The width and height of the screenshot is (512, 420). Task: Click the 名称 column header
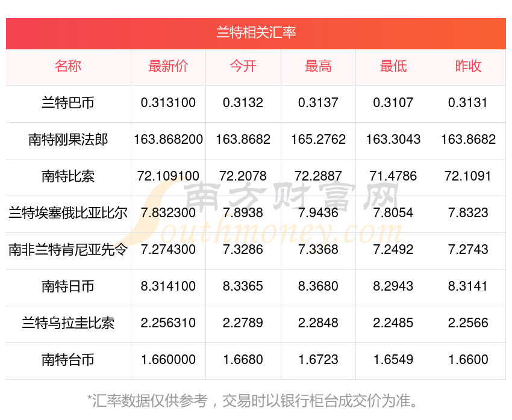(x=68, y=66)
